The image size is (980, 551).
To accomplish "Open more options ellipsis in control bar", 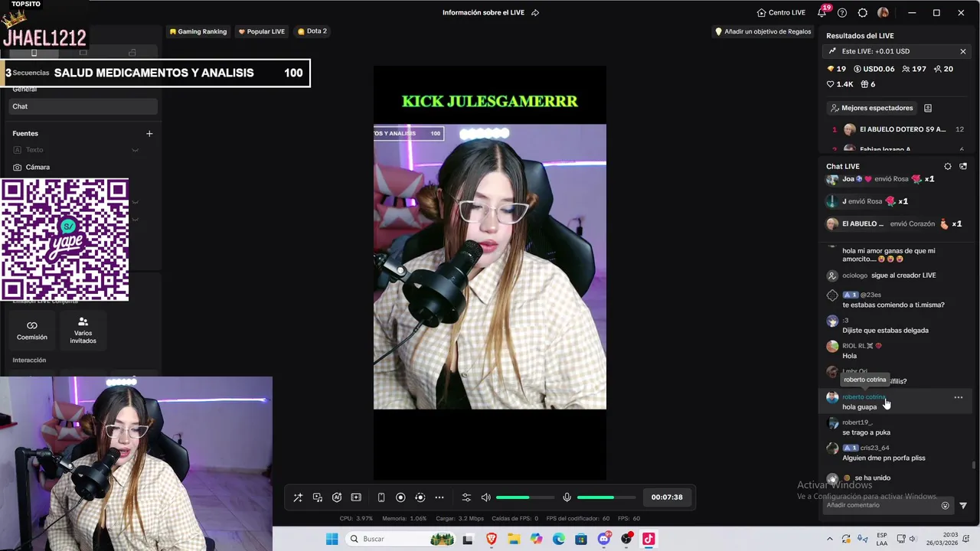I will tap(439, 497).
